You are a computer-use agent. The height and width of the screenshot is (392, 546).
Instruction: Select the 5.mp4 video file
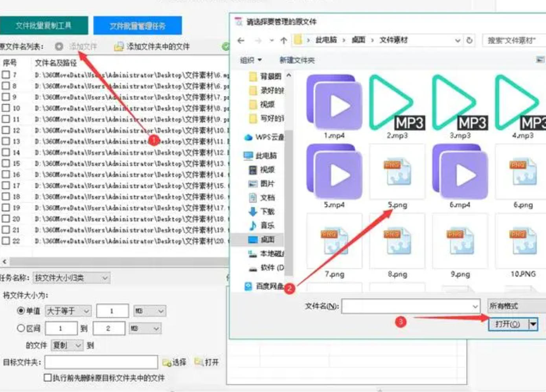point(334,177)
